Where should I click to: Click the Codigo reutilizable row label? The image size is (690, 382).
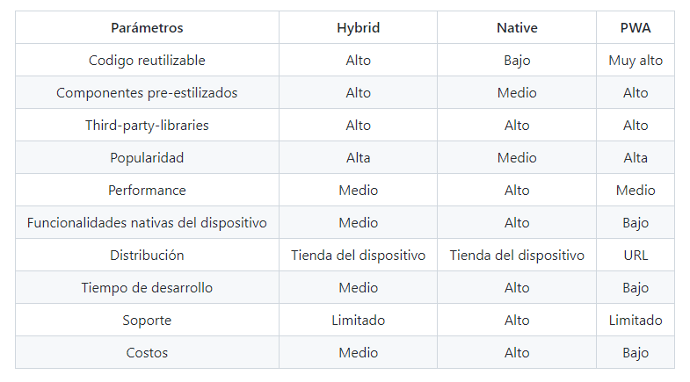click(x=147, y=60)
